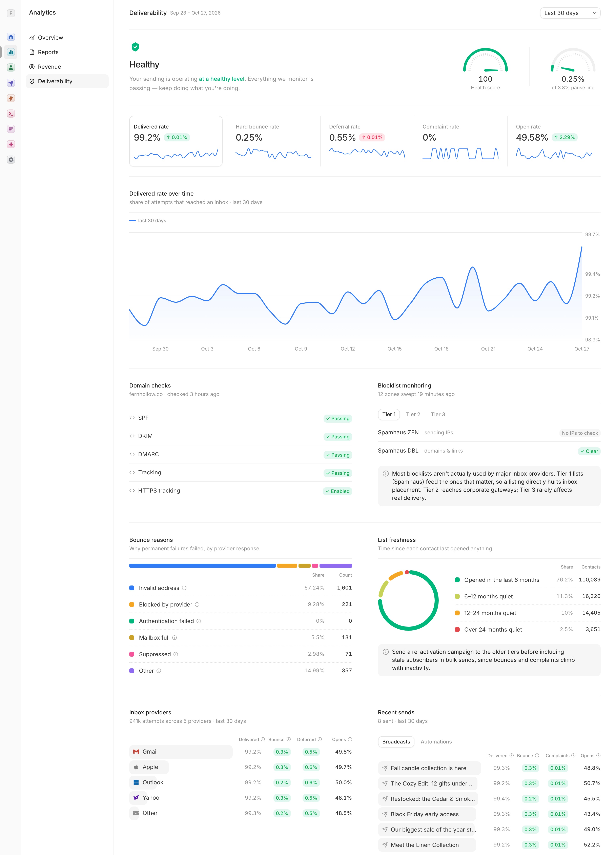Image resolution: width=616 pixels, height=855 pixels.
Task: Open the pink plus rail icon
Action: (11, 144)
